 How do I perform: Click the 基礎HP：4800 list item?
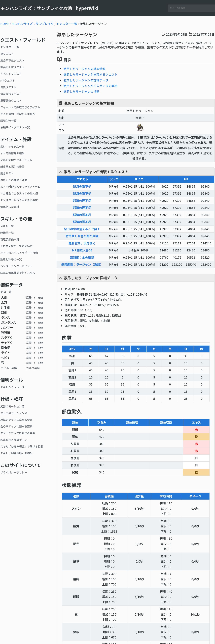point(75,289)
